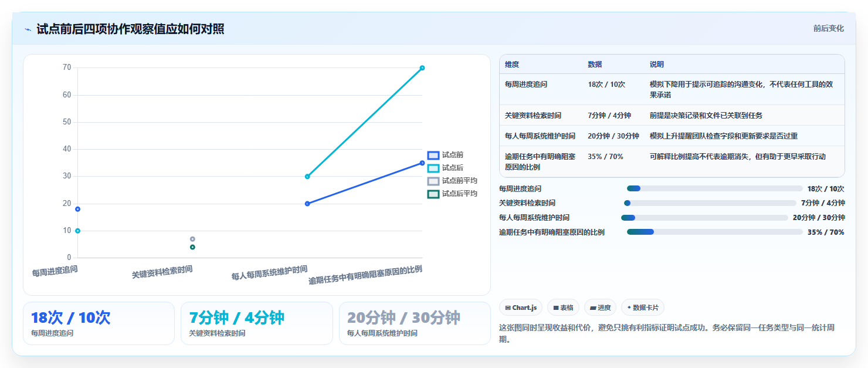Image resolution: width=868 pixels, height=368 pixels.
Task: Click the 维度 column header
Action: click(x=512, y=65)
